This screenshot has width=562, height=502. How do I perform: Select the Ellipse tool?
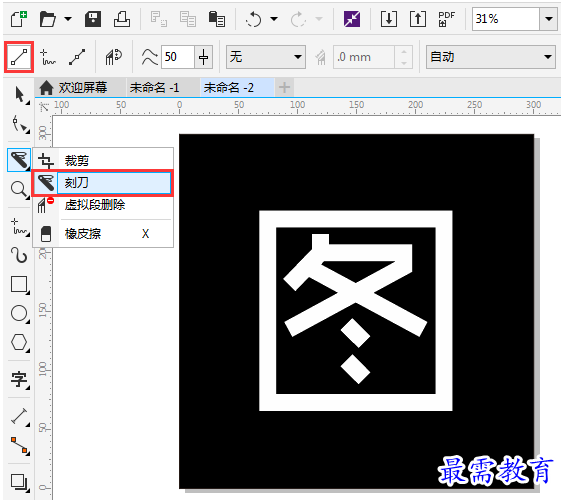click(x=19, y=314)
